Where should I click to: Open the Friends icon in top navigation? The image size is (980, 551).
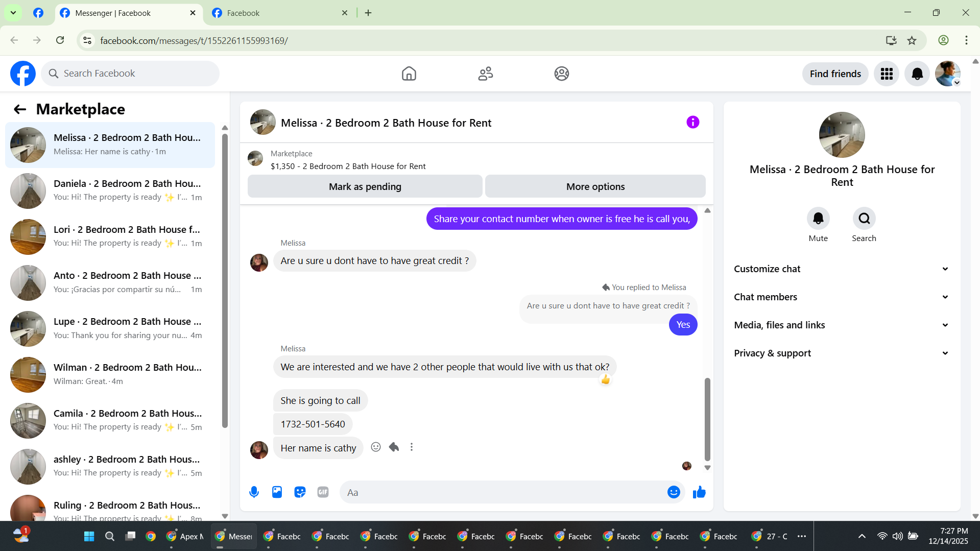click(x=485, y=74)
